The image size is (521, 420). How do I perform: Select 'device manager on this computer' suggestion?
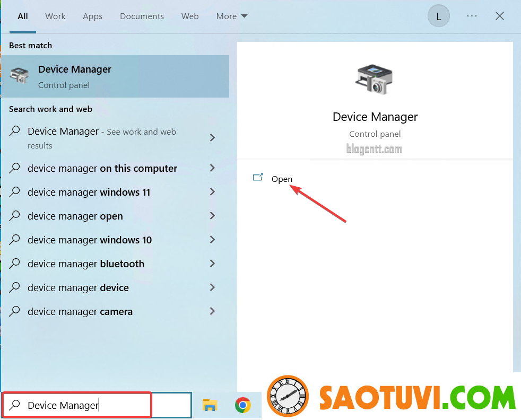(x=102, y=168)
